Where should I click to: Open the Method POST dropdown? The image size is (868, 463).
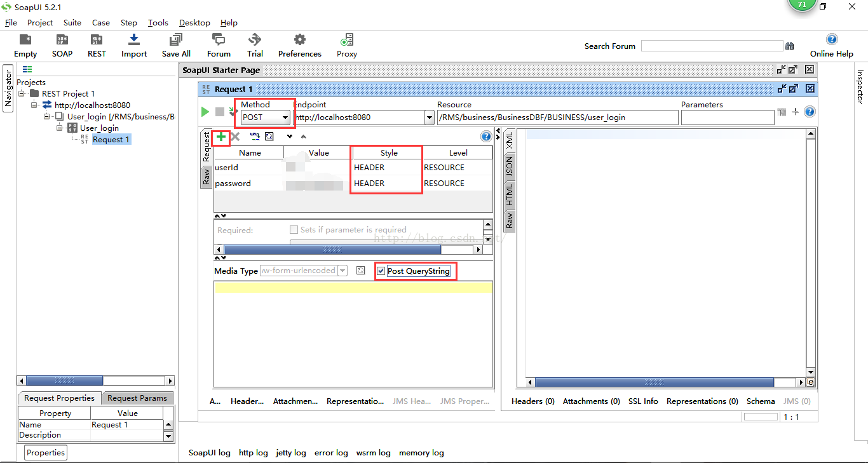point(266,117)
